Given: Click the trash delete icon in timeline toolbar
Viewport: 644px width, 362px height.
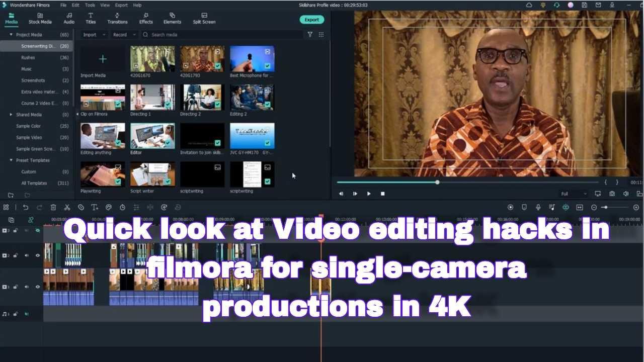Looking at the screenshot, I should point(53,207).
